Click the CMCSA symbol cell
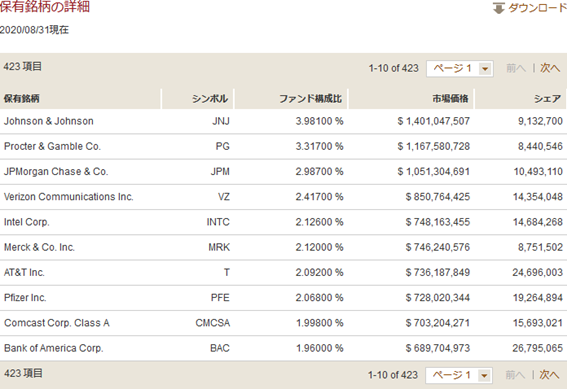The width and height of the screenshot is (567, 389). pyautogui.click(x=213, y=323)
